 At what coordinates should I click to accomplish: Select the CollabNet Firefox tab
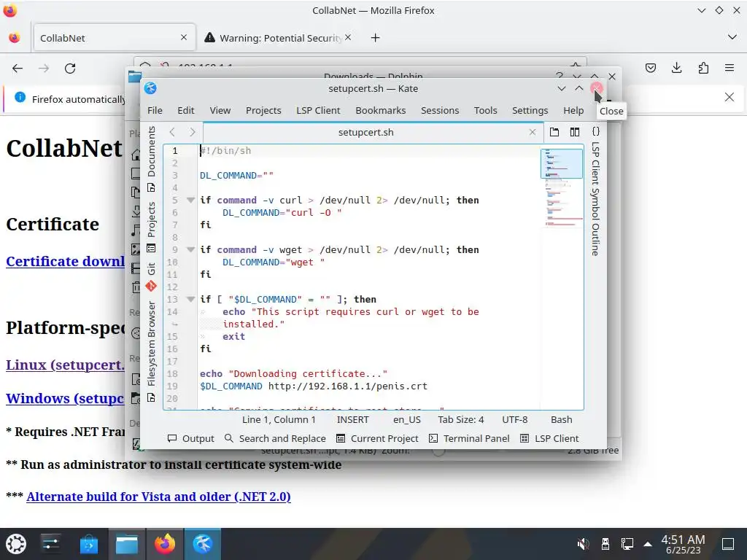(x=115, y=38)
